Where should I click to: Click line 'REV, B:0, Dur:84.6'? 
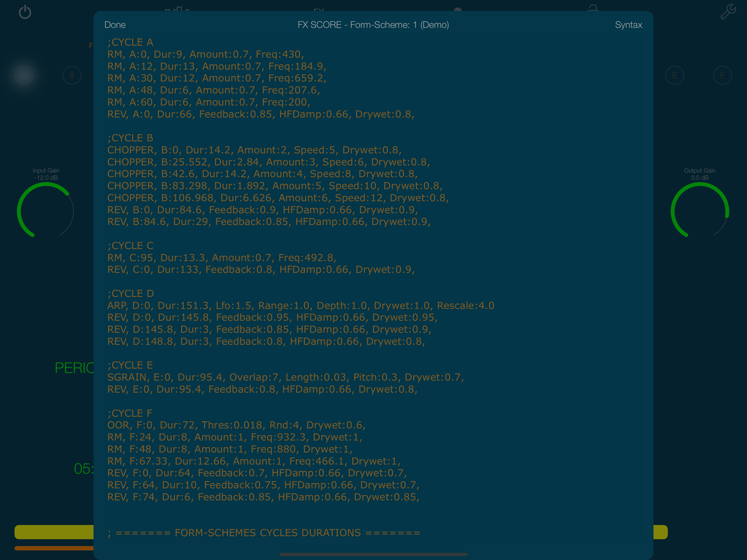pos(263,210)
